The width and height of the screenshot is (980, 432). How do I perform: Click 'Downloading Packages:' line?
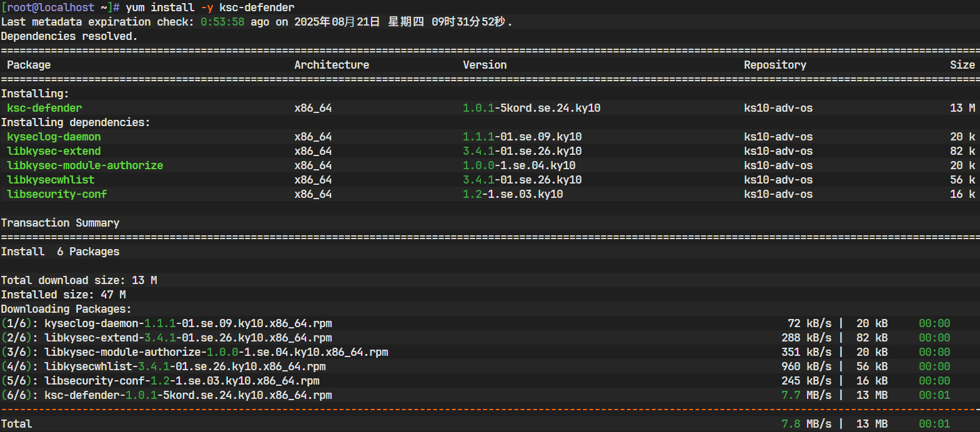pos(66,309)
